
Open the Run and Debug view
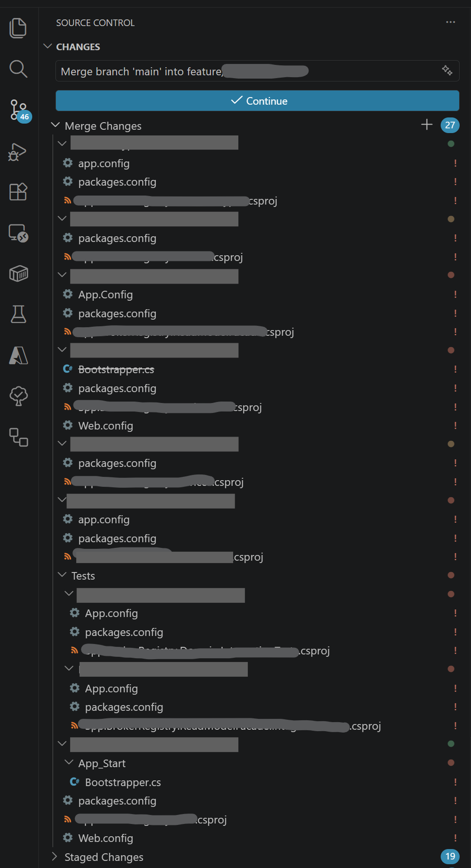pos(18,152)
